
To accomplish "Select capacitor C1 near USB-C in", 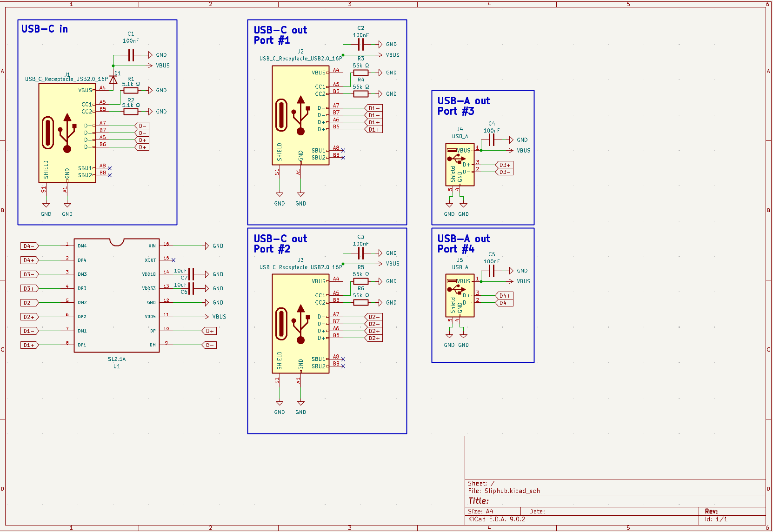I will 131,54.
